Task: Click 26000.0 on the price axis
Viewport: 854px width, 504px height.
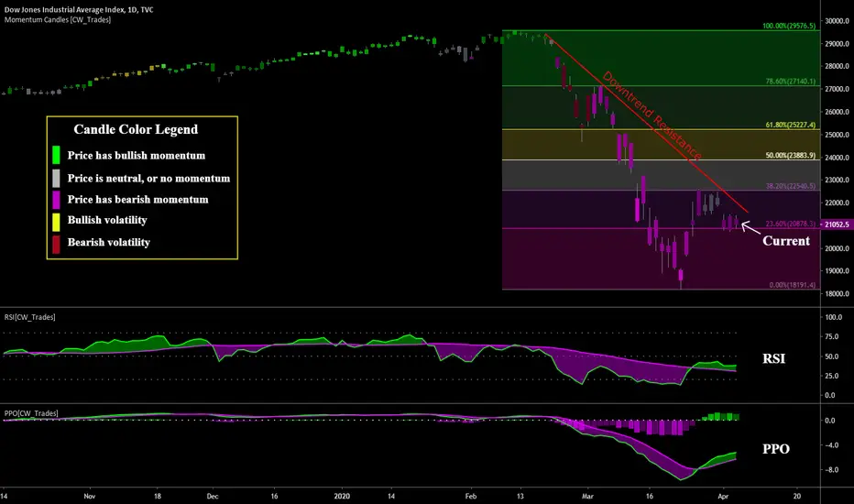Action: click(x=837, y=112)
